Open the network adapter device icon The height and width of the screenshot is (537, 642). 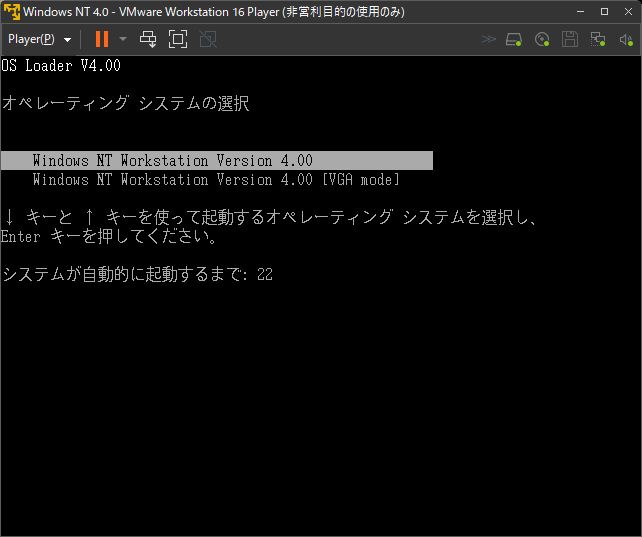tap(598, 40)
